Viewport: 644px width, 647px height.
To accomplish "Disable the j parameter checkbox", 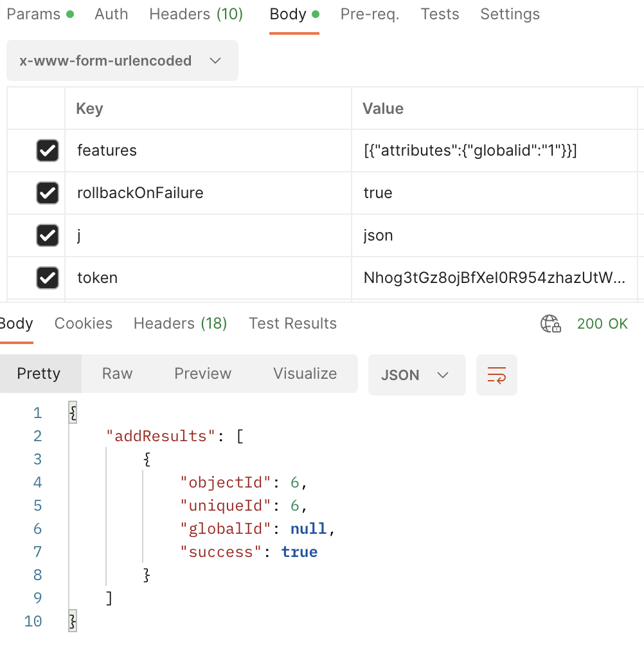I will (47, 235).
